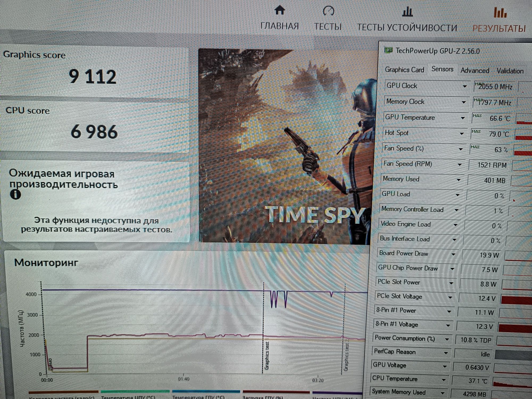
Task: Expand Power Consumption (%) dropdown
Action: pos(447,339)
